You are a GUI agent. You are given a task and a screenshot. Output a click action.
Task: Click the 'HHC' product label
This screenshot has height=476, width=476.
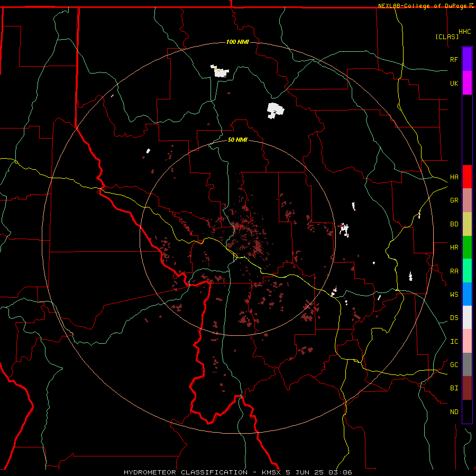point(464,32)
